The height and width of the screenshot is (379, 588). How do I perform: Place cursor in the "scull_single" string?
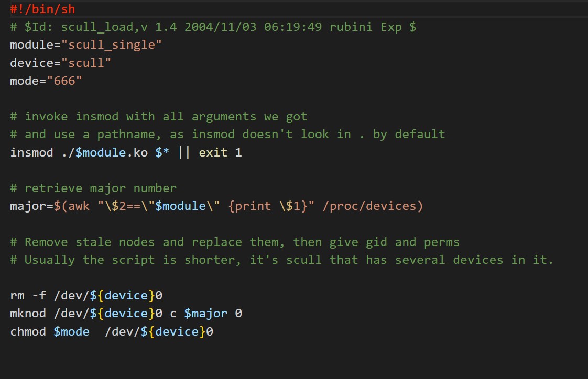click(x=112, y=45)
